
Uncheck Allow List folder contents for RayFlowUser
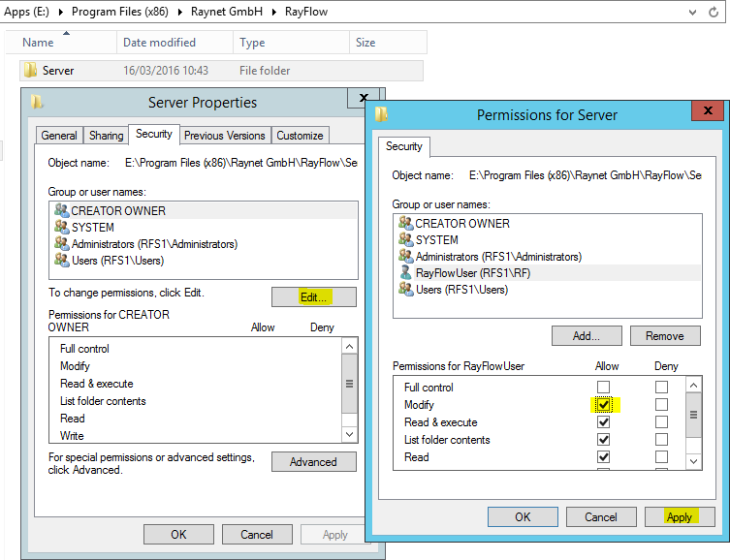coord(603,440)
